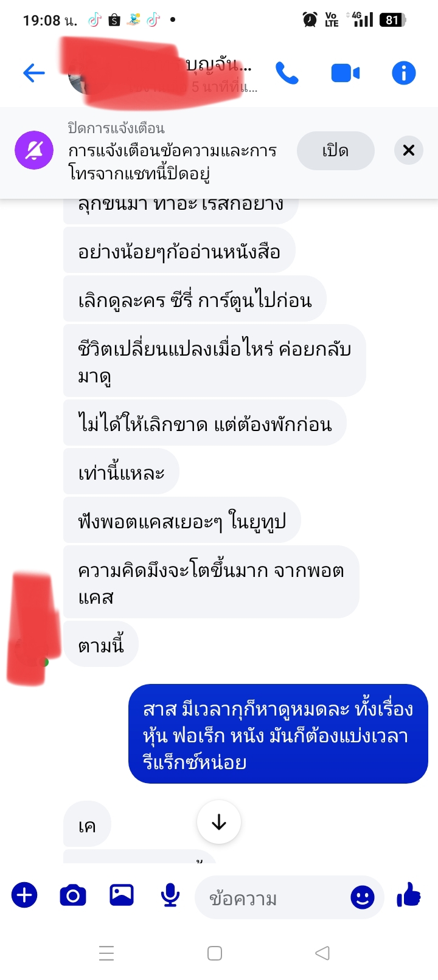Tap the Android back triangle button
Viewport: 438px width, 980px height.
(x=323, y=953)
